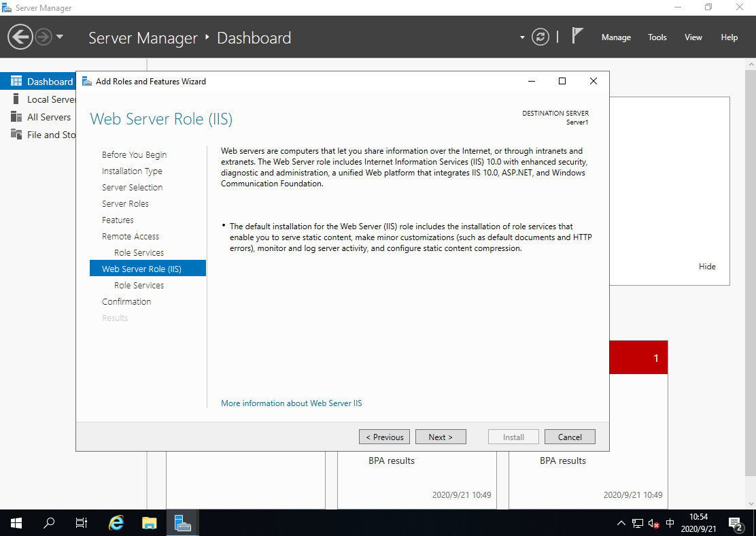
Task: Go to Before You Begin step
Action: [134, 154]
